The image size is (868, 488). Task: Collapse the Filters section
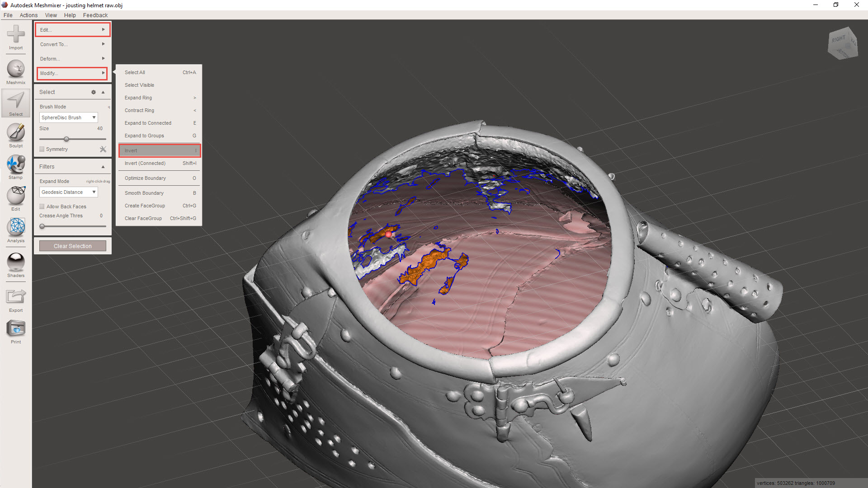(103, 167)
